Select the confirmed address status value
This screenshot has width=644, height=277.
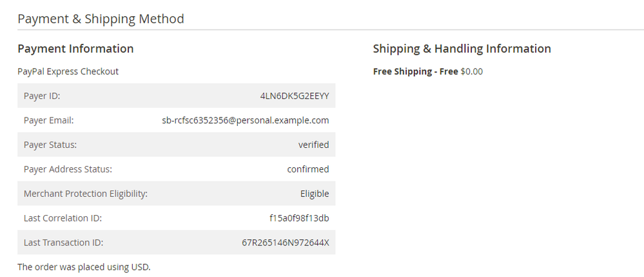pyautogui.click(x=308, y=169)
